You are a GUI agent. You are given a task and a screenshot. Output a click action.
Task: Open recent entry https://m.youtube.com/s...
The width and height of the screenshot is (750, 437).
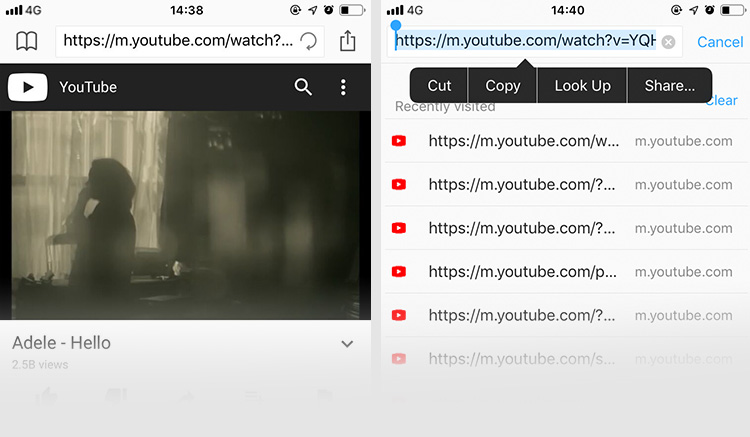coord(566,359)
